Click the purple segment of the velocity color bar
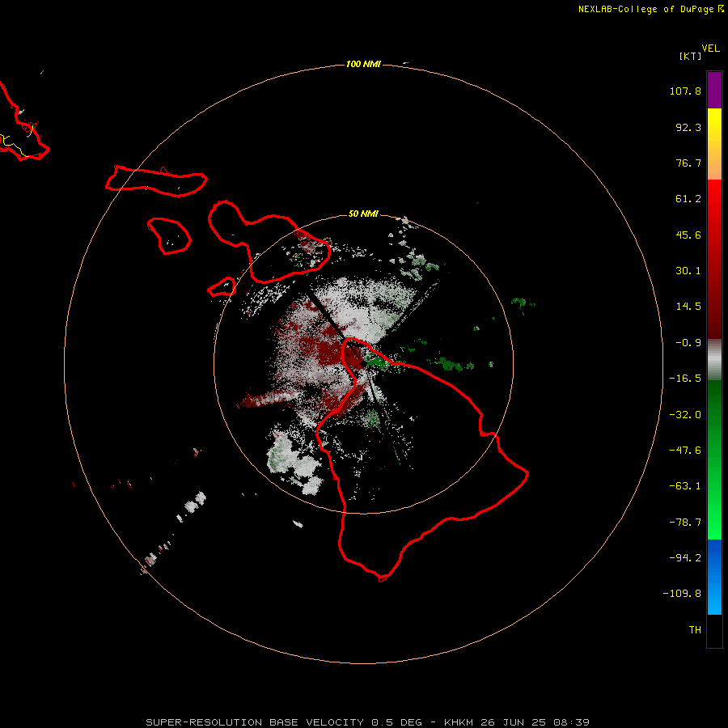Screen dimensions: 728x728 pos(714,90)
